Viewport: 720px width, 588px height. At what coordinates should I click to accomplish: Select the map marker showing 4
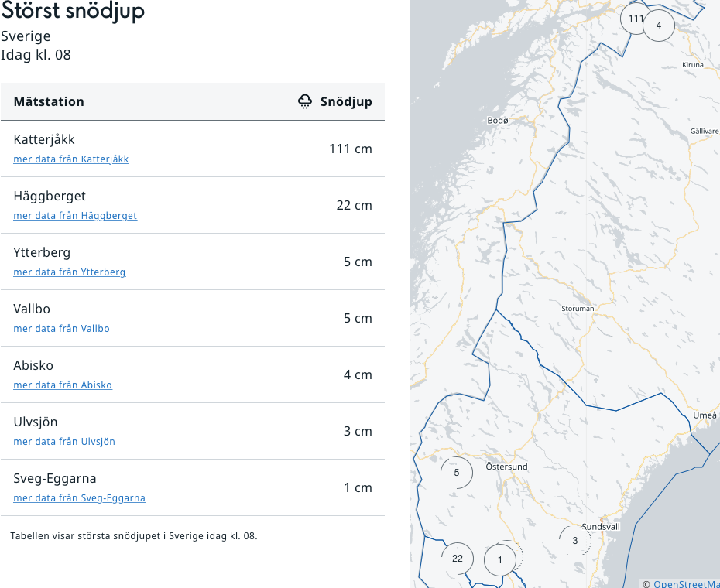click(659, 26)
